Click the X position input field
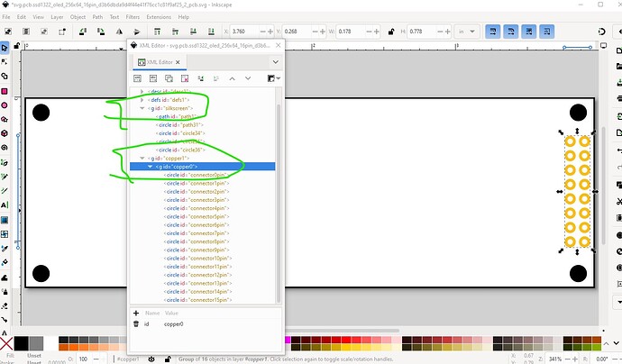 (245, 32)
